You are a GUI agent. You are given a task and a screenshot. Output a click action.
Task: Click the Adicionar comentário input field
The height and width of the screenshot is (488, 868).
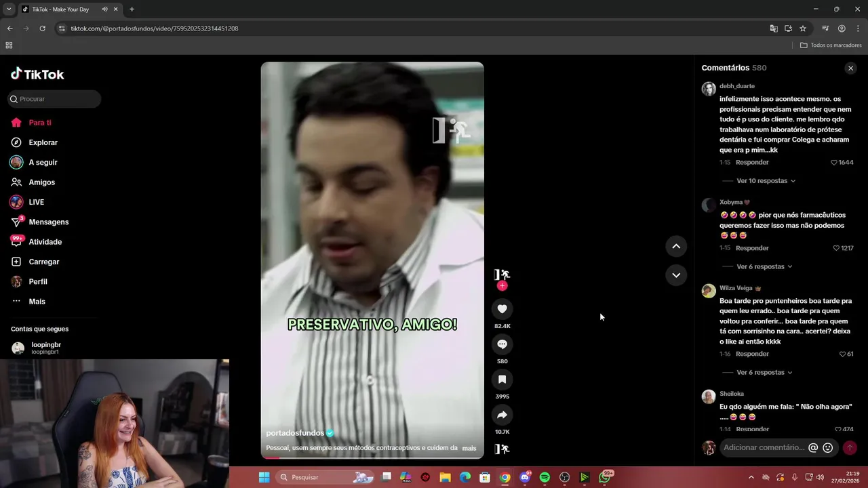click(x=764, y=447)
